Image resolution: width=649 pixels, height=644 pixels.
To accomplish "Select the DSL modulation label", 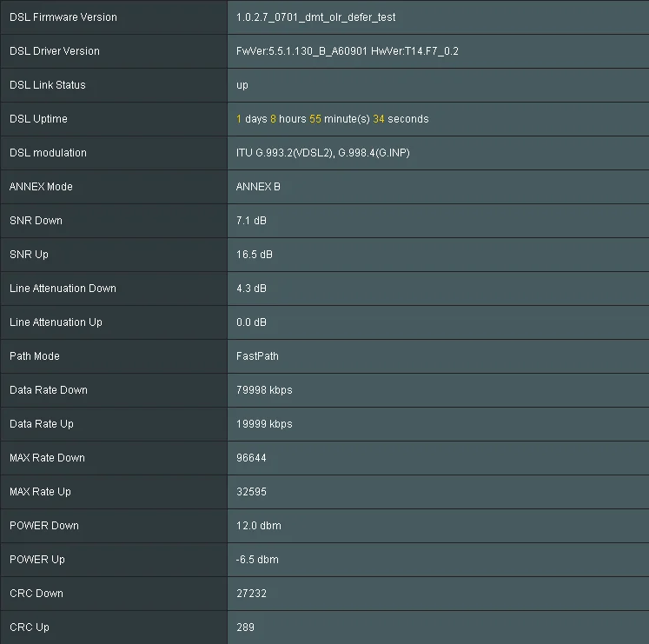I will click(x=48, y=153).
